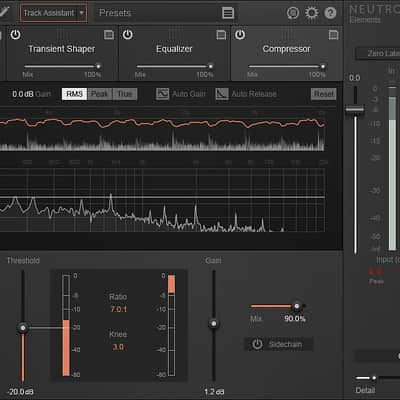The height and width of the screenshot is (400, 400).
Task: Click the input level fader handle
Action: pyautogui.click(x=354, y=109)
